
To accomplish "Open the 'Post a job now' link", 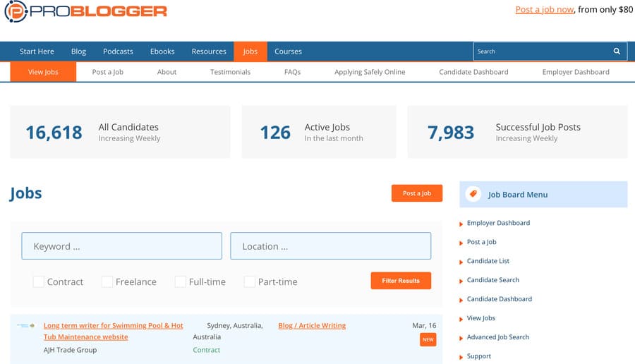I will (x=544, y=10).
